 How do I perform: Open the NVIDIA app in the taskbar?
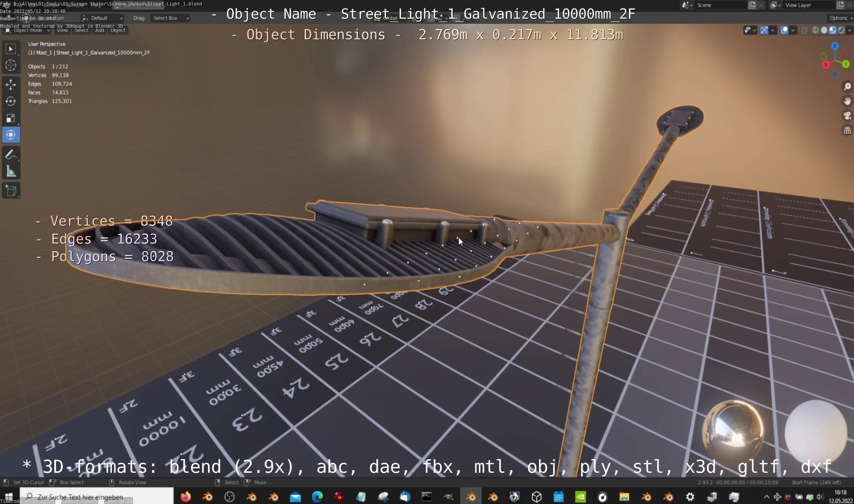581,497
